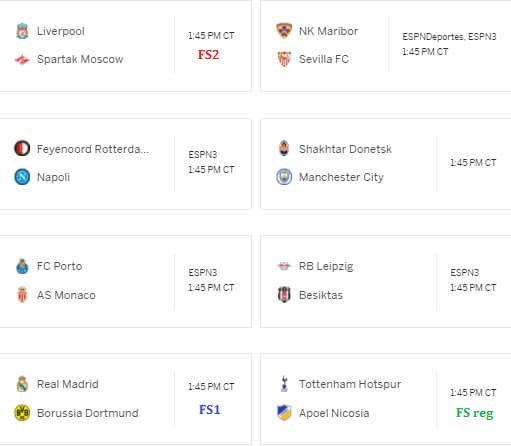Click the FC Porto crest
Image resolution: width=511 pixels, height=446 pixels.
[x=22, y=266]
